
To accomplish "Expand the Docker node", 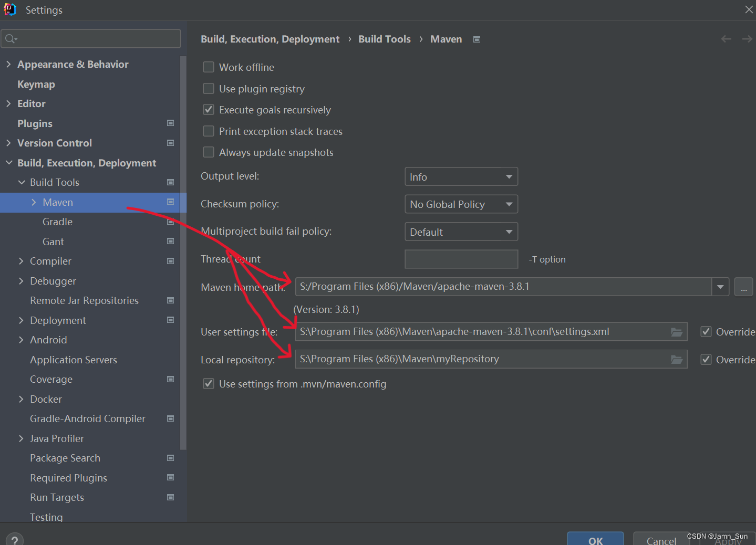I will (21, 399).
